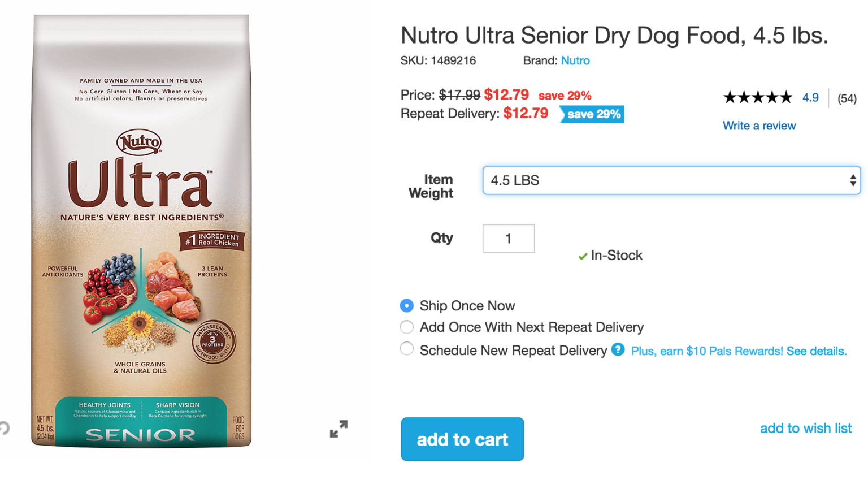
Task: Click inside the Qty input field
Action: (x=508, y=238)
